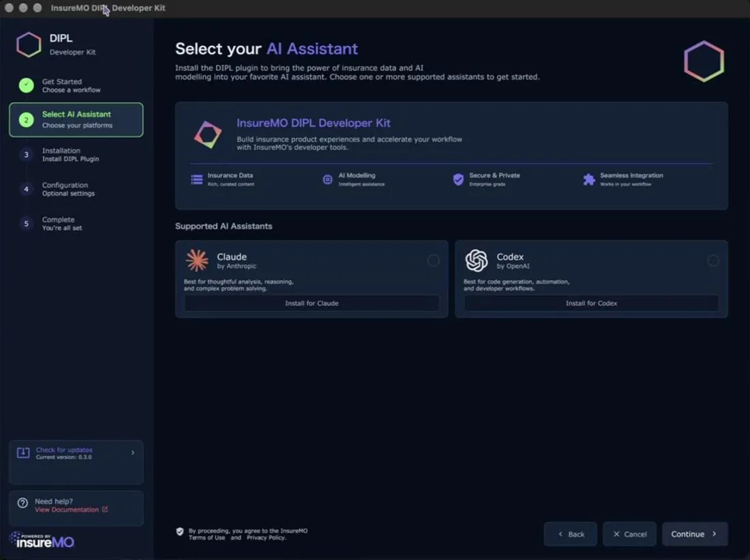Click the Check for updates download icon
The image size is (750, 560).
click(x=23, y=453)
